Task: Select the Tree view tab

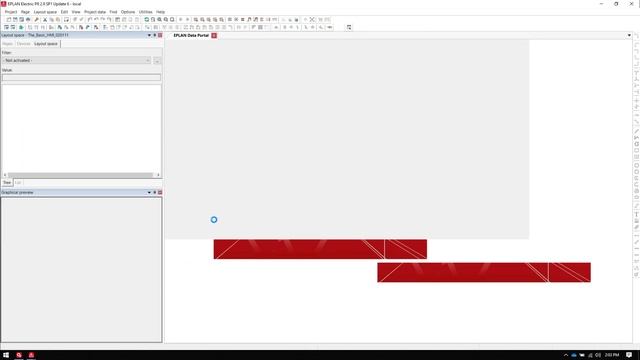Action: pos(7,182)
